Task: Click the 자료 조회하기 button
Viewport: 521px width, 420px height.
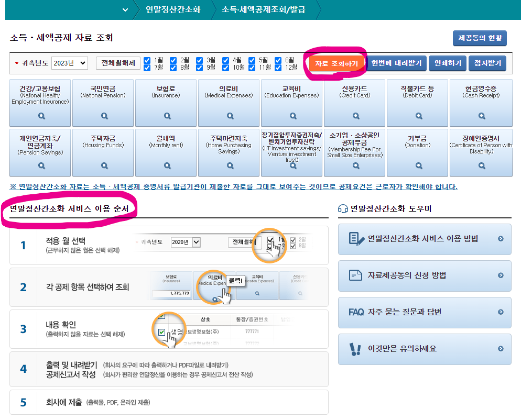Action: click(x=337, y=63)
